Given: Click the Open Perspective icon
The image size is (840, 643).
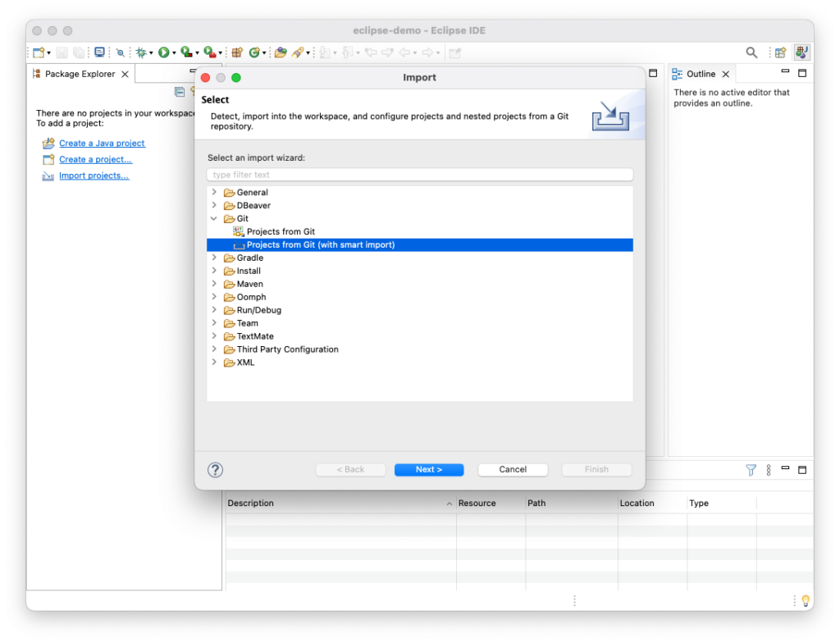Looking at the screenshot, I should [780, 52].
